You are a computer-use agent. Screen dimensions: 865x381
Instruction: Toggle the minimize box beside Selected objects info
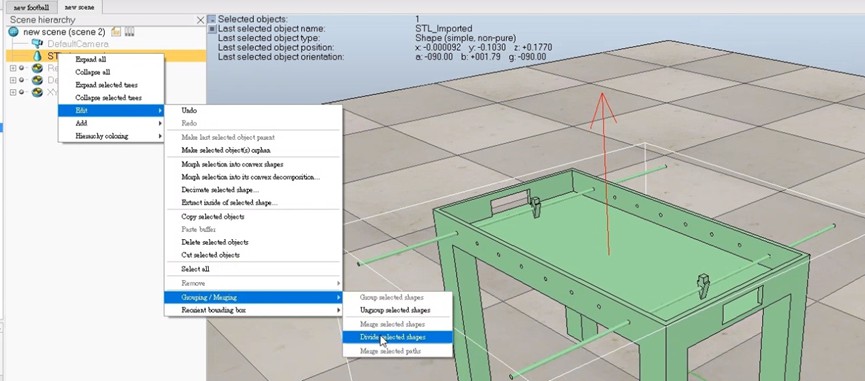(212, 19)
